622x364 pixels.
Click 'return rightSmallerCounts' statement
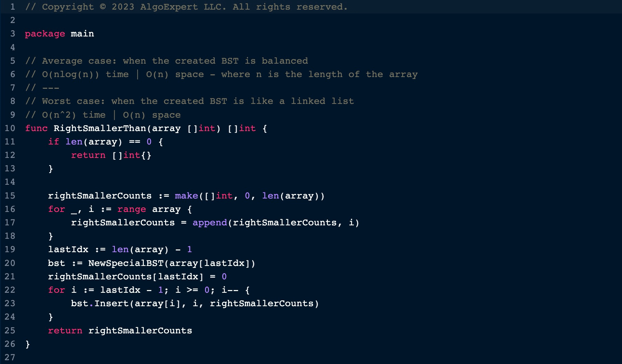[120, 331]
